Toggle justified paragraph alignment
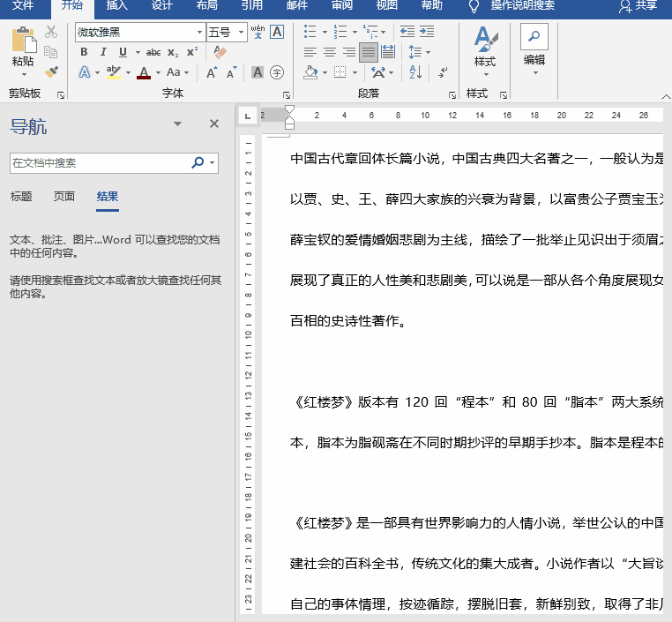The image size is (672, 622). 368,52
